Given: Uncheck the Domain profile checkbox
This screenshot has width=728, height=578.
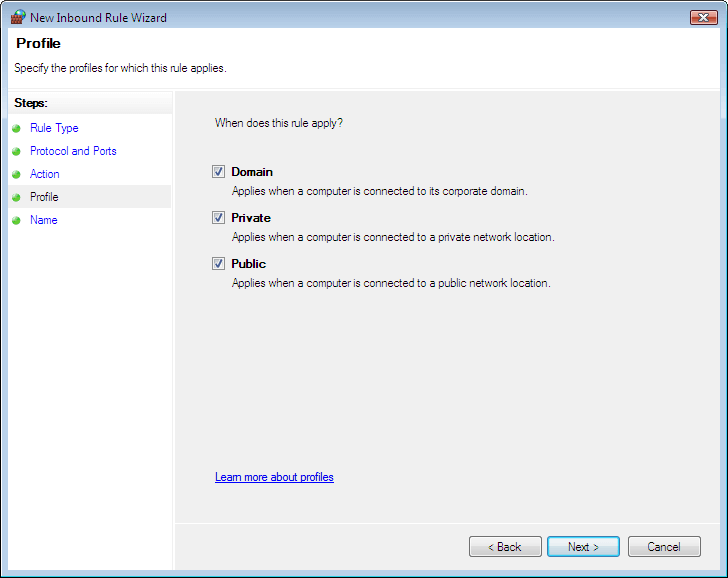Looking at the screenshot, I should click(x=218, y=172).
